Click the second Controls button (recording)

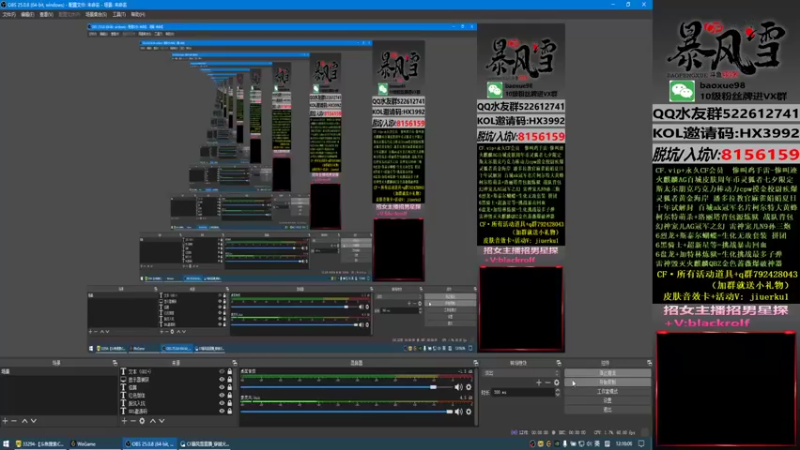tap(607, 382)
